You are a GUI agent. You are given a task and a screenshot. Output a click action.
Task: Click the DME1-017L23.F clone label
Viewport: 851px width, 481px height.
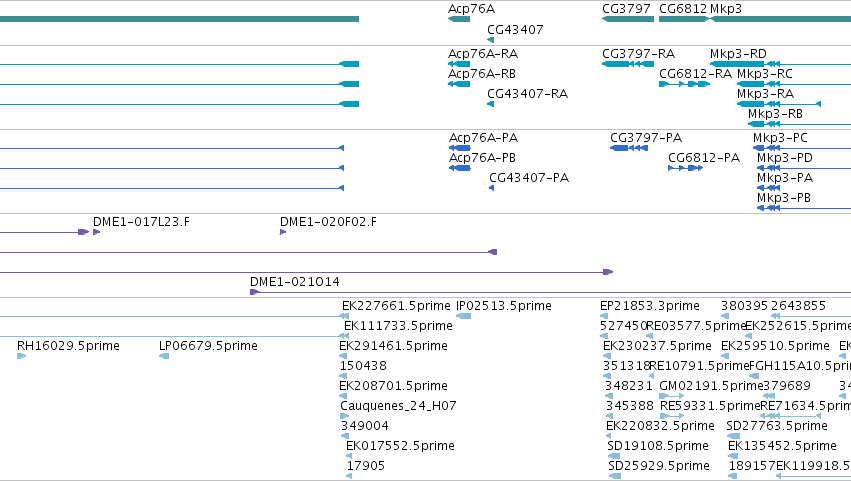[x=141, y=221]
